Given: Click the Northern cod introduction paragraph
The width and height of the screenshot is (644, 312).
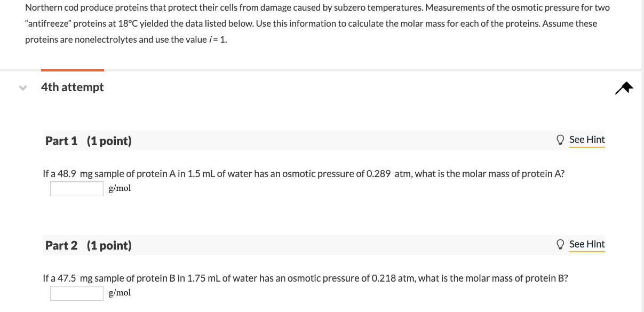Looking at the screenshot, I should (x=317, y=24).
